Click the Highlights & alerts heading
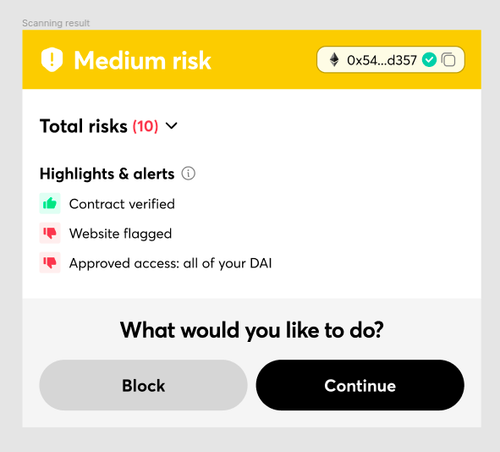Screen dimensions: 500x452 (x=107, y=174)
